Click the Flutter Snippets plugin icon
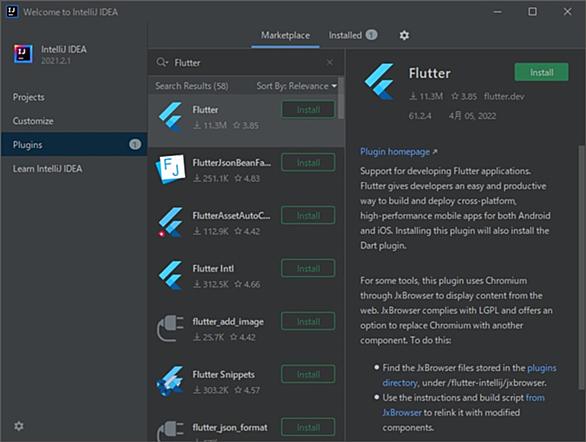 (x=170, y=381)
